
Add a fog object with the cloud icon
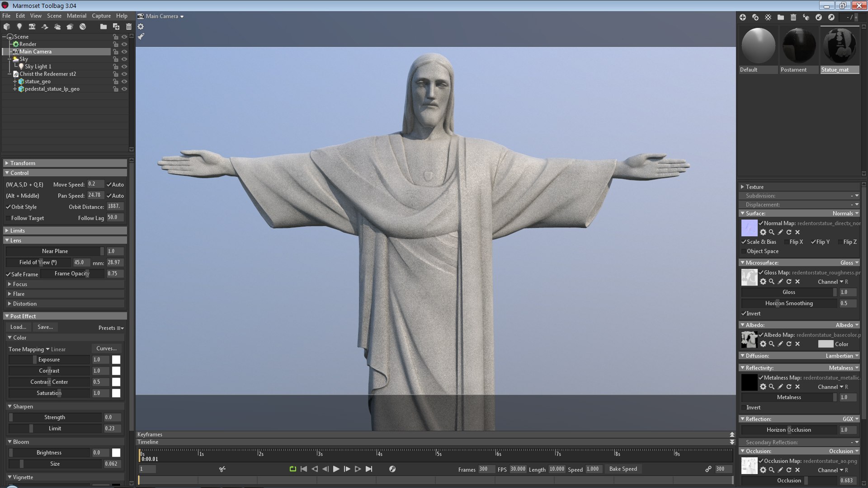tap(57, 27)
